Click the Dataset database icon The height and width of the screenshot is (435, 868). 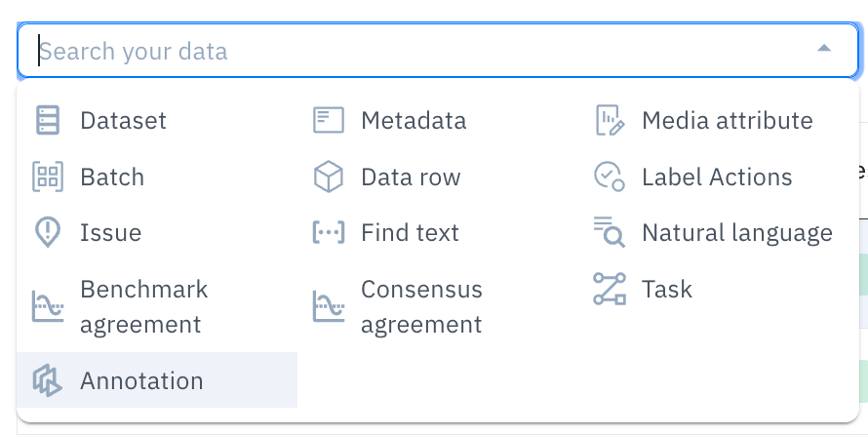click(47, 121)
